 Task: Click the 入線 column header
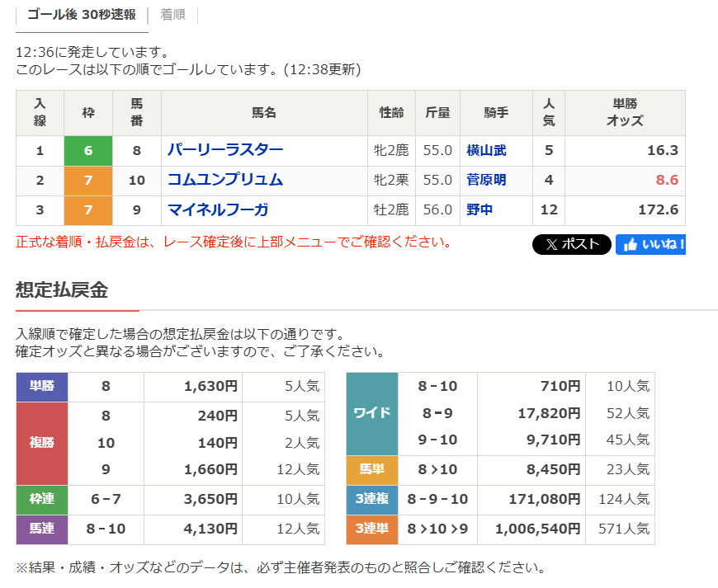40,112
